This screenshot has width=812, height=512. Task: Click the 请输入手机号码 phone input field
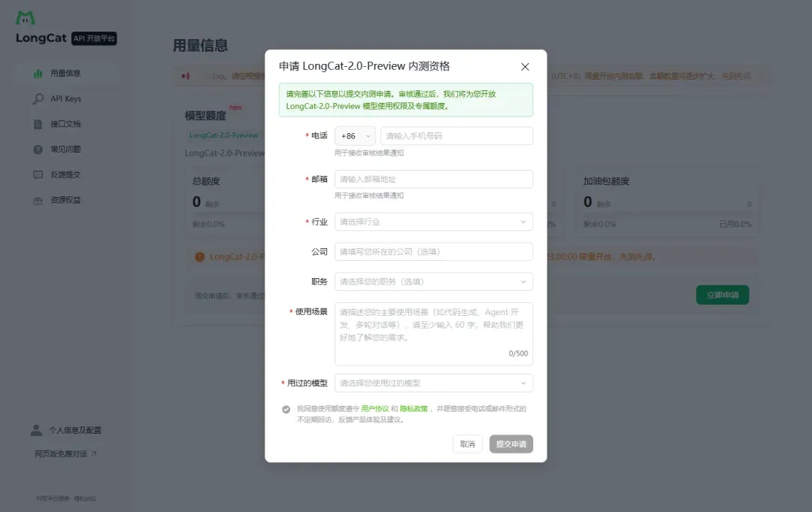(x=457, y=136)
